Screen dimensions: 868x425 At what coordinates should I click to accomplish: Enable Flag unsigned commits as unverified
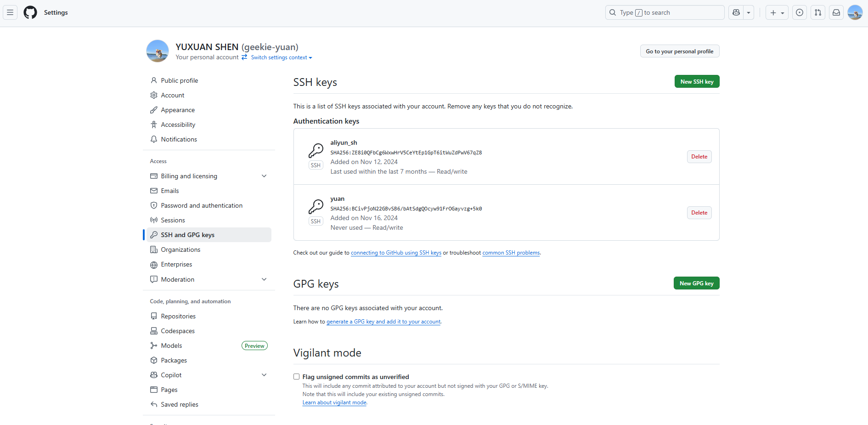coord(297,377)
